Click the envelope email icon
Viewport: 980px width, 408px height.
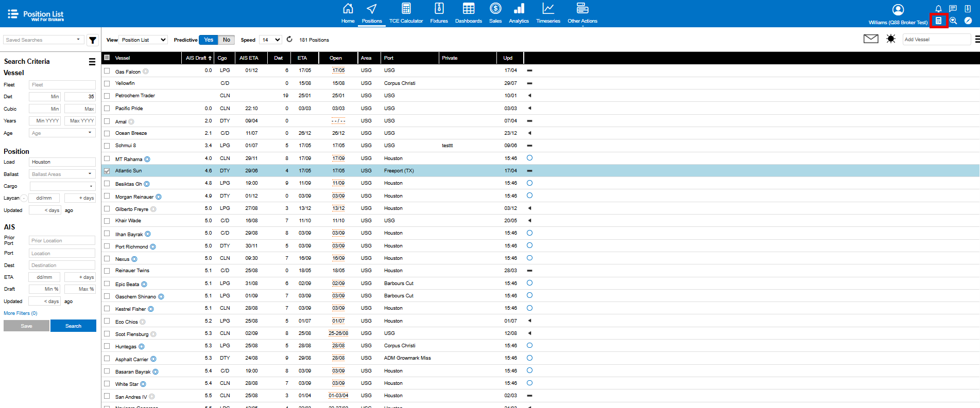point(870,39)
